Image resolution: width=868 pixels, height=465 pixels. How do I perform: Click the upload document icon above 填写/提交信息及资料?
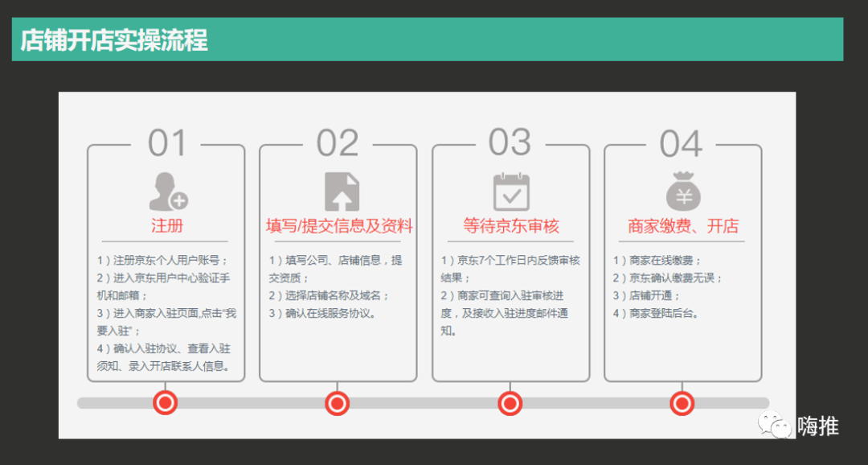[x=342, y=191]
